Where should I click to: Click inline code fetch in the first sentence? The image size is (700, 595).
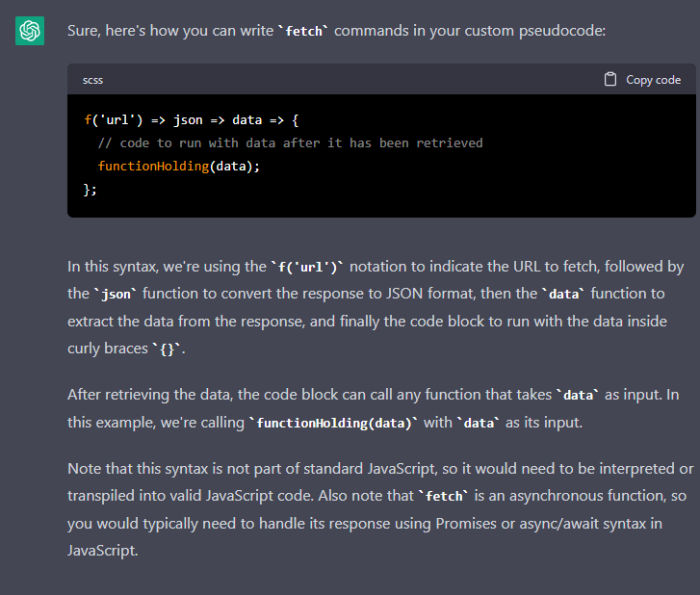point(303,31)
